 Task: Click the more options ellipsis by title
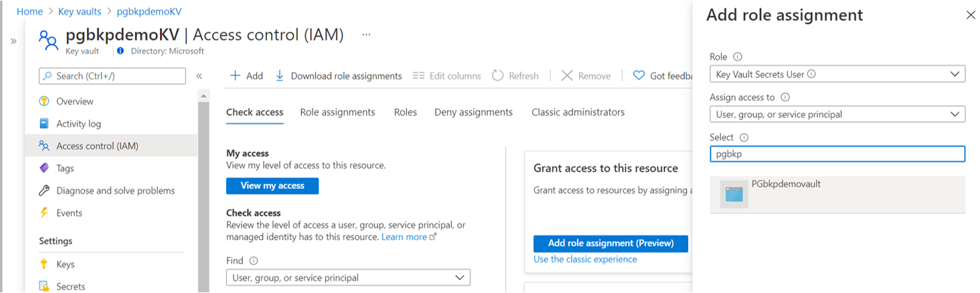coord(366,34)
